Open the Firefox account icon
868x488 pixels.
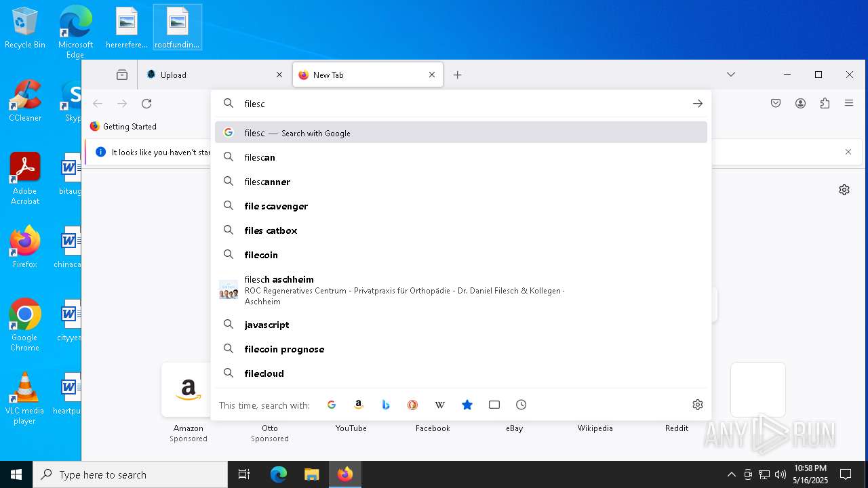coord(800,104)
